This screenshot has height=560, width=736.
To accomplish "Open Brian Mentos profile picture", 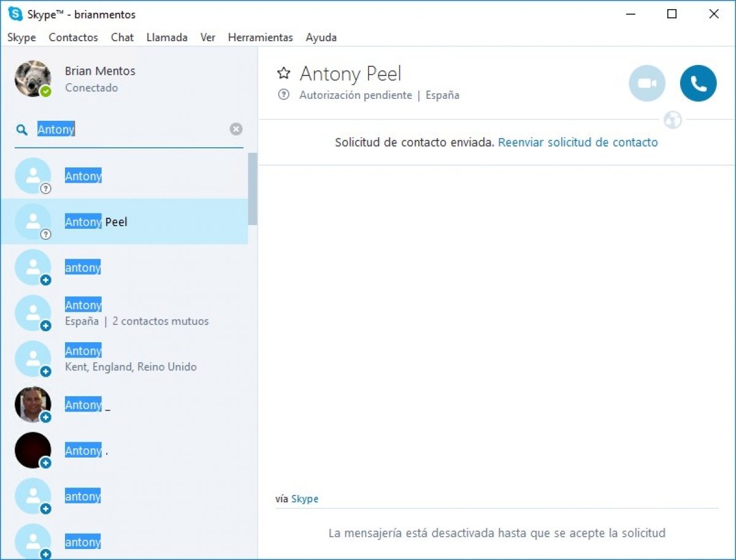I will point(33,79).
